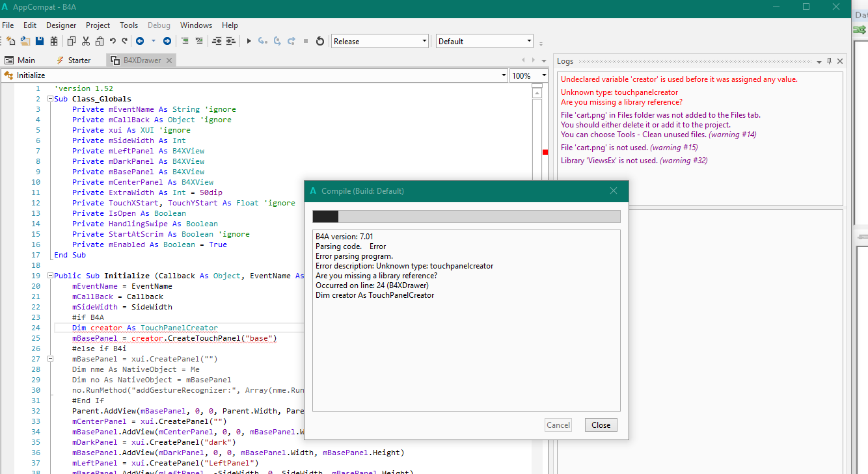Image resolution: width=868 pixels, height=474 pixels.
Task: Click the unknown type touchpanelcreator error log
Action: point(619,92)
